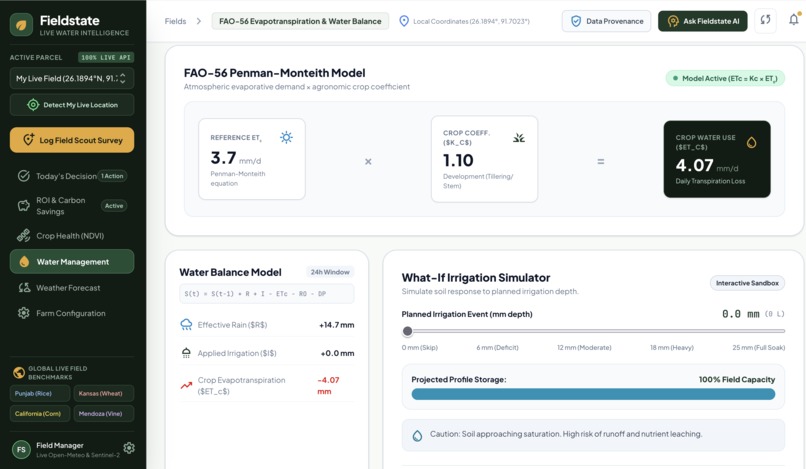Click the Fields breadcrumb link

coord(175,21)
